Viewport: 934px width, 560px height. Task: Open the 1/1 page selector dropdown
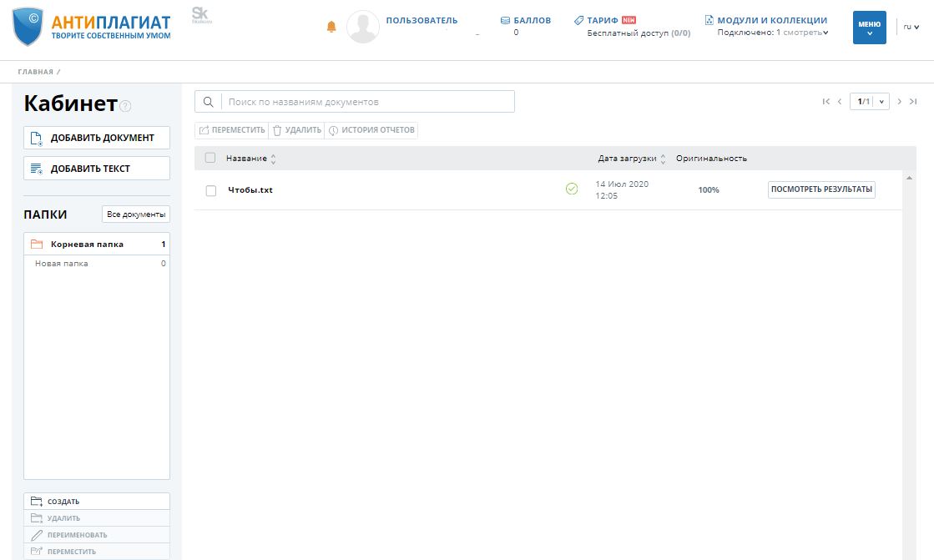870,101
